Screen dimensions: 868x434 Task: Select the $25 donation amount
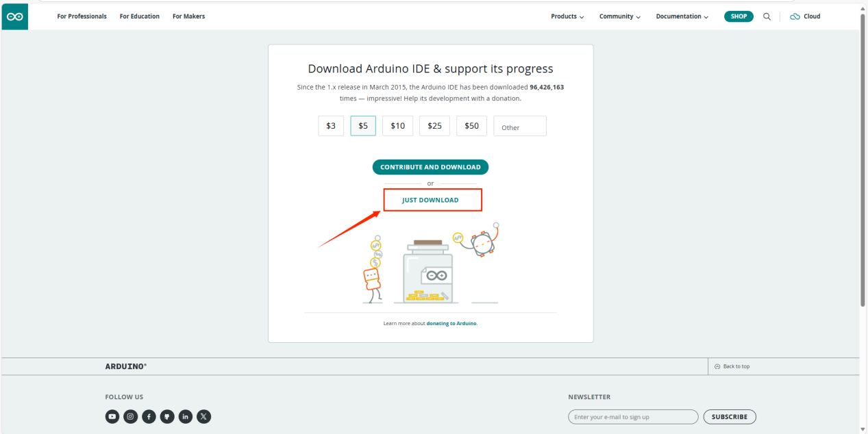click(x=434, y=126)
